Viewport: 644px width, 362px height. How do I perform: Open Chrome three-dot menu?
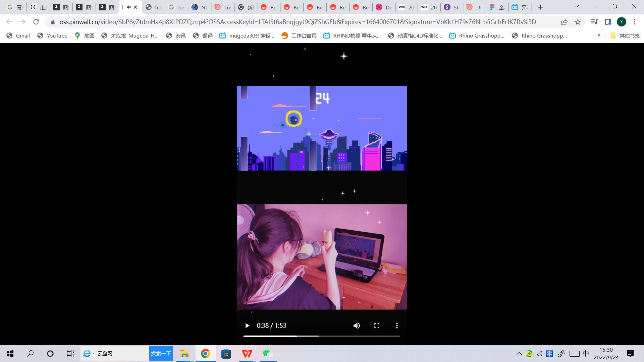click(635, 22)
